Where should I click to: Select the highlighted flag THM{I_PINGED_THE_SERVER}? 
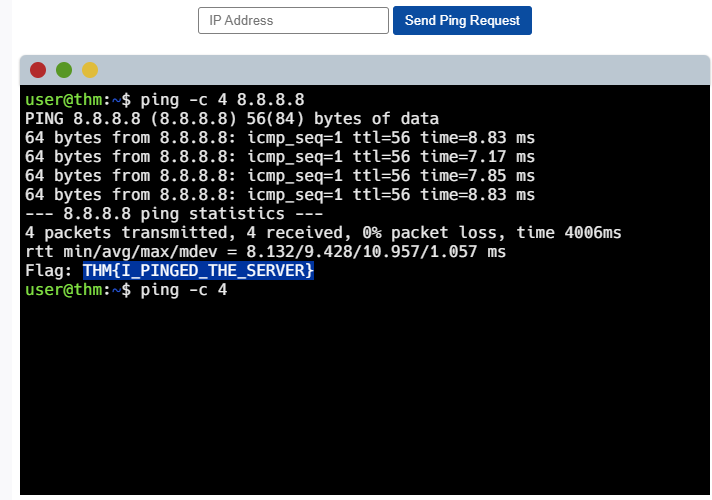click(x=198, y=271)
